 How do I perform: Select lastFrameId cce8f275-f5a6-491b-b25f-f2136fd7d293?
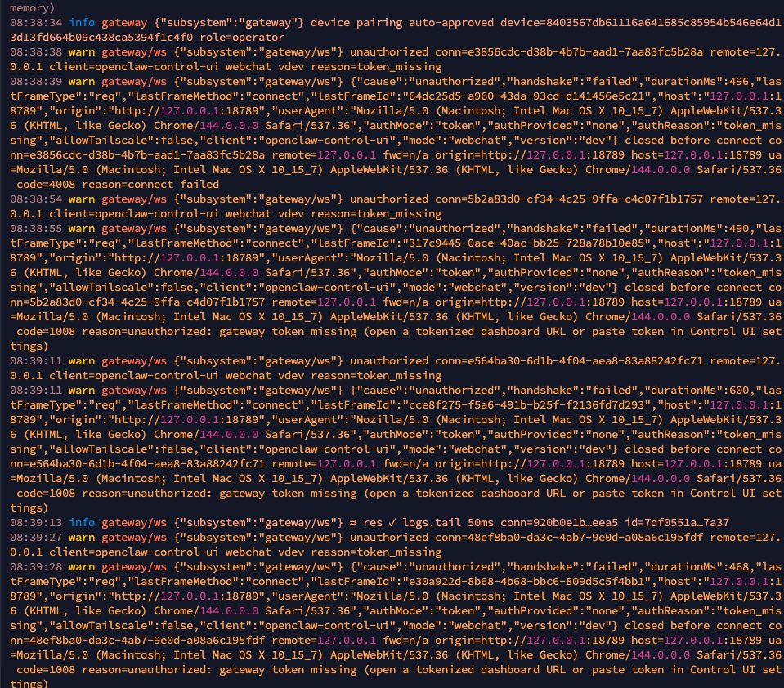click(526, 405)
